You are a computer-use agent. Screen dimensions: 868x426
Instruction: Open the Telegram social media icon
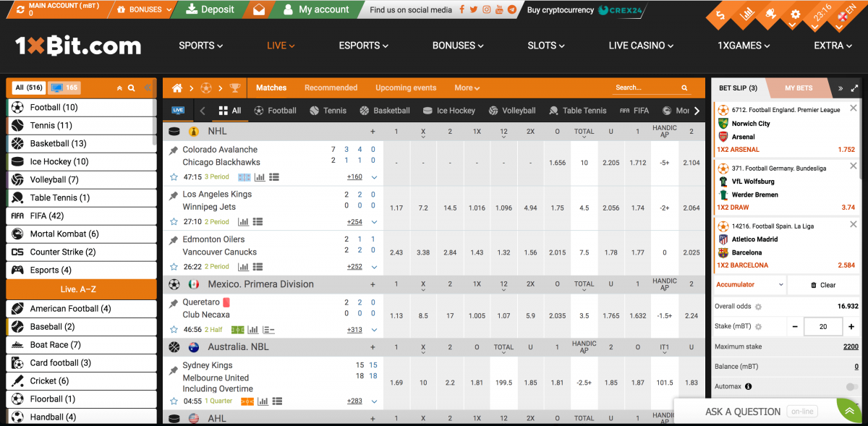(x=512, y=10)
